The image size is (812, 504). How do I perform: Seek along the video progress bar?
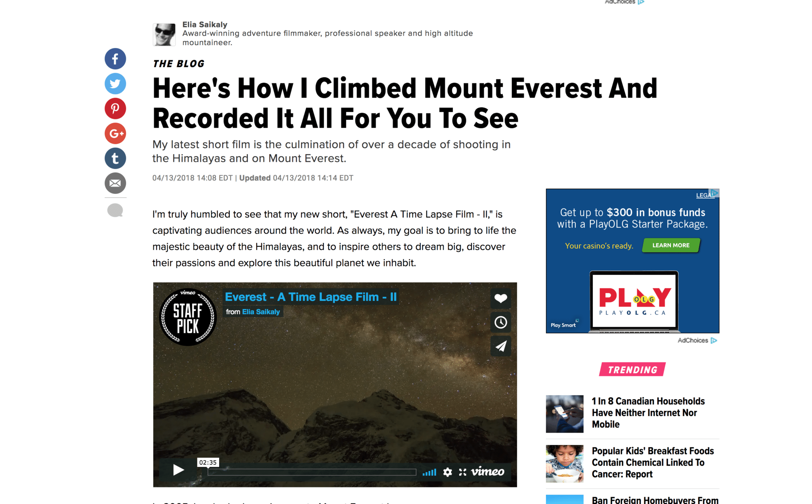tap(312, 472)
